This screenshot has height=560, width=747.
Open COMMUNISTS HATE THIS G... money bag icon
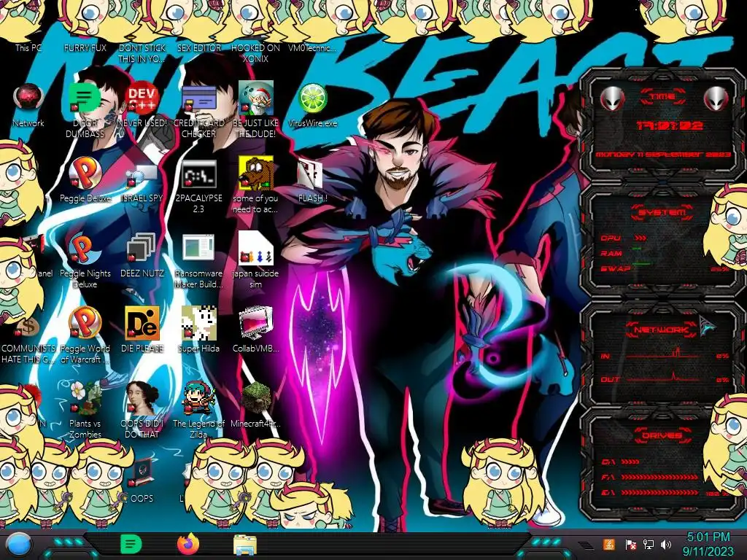pyautogui.click(x=28, y=326)
